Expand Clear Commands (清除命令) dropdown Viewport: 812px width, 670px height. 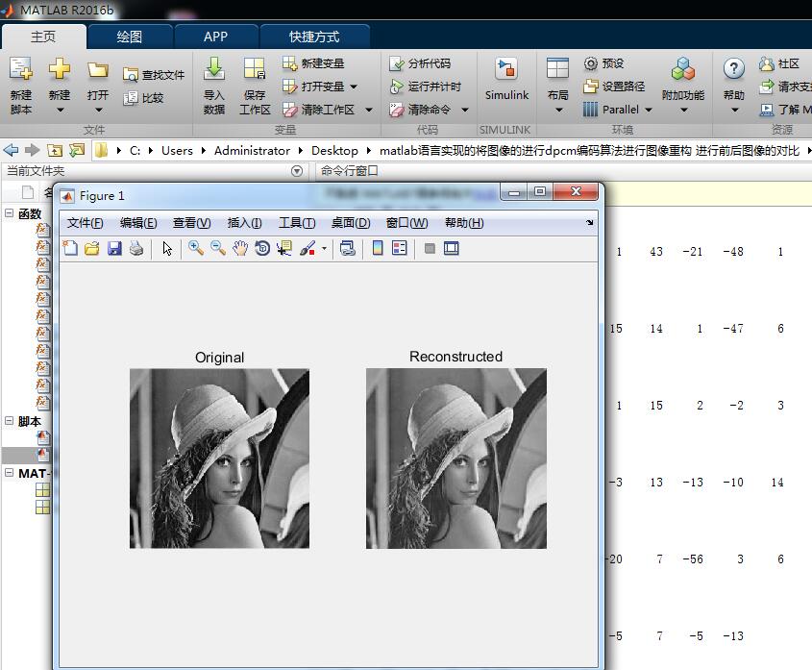click(465, 110)
